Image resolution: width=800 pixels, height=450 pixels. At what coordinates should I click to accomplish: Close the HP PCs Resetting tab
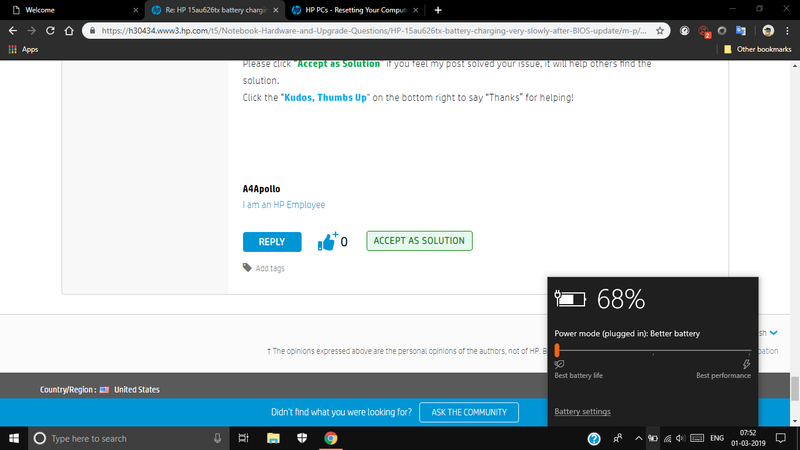(416, 10)
